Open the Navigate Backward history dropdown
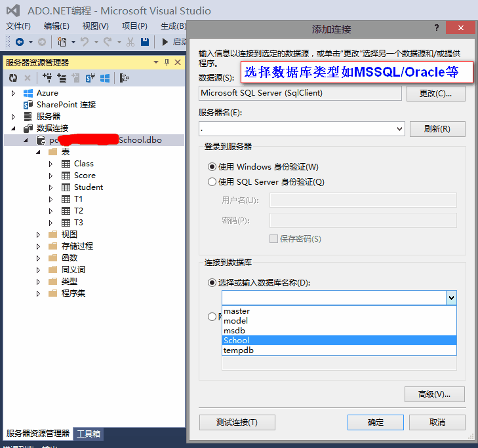 click(x=30, y=42)
